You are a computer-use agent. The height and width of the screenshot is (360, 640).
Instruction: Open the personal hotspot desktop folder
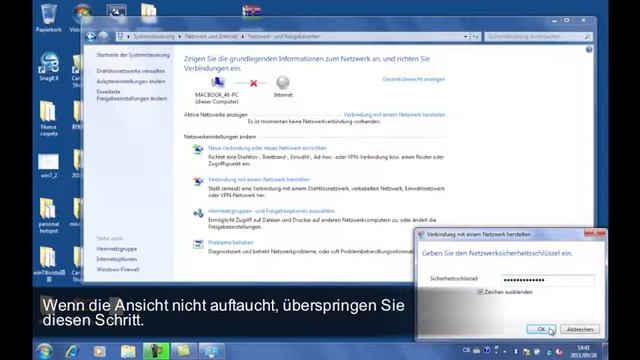pos(49,216)
